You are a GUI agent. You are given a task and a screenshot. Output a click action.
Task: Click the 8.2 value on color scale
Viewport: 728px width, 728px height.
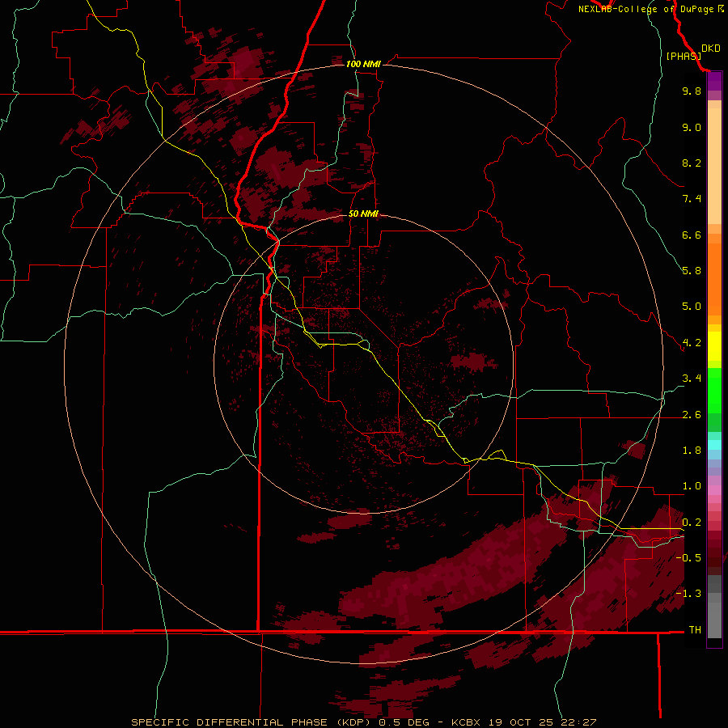[x=692, y=163]
